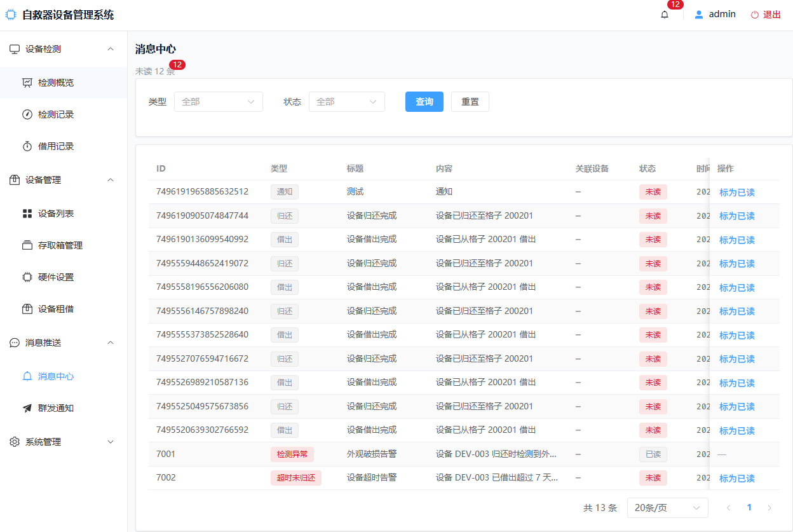Click 退出 to log out
The height and width of the screenshot is (532, 793).
[772, 15]
